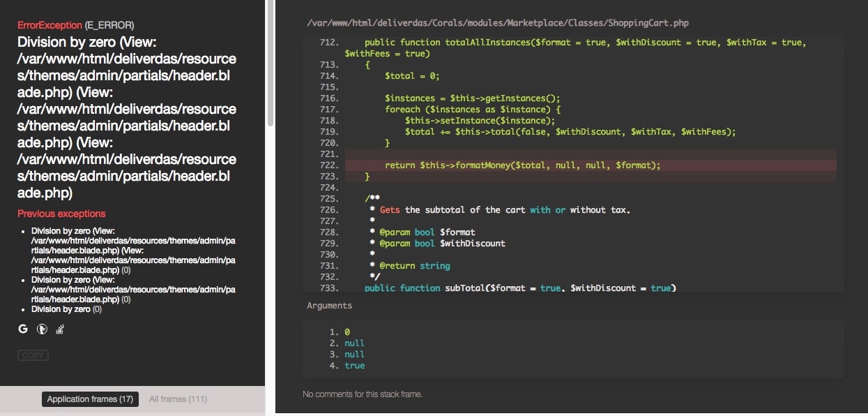Click the left panel scrollbar
The image size is (868, 416).
(270, 64)
